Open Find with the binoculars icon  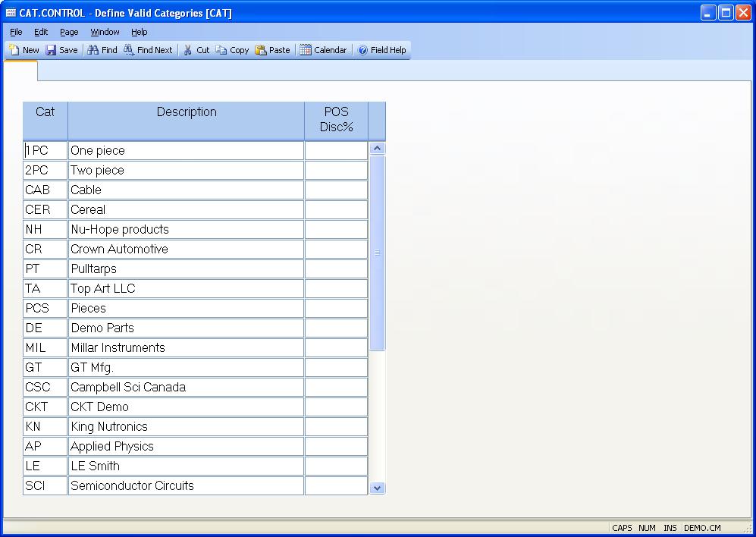coord(93,50)
